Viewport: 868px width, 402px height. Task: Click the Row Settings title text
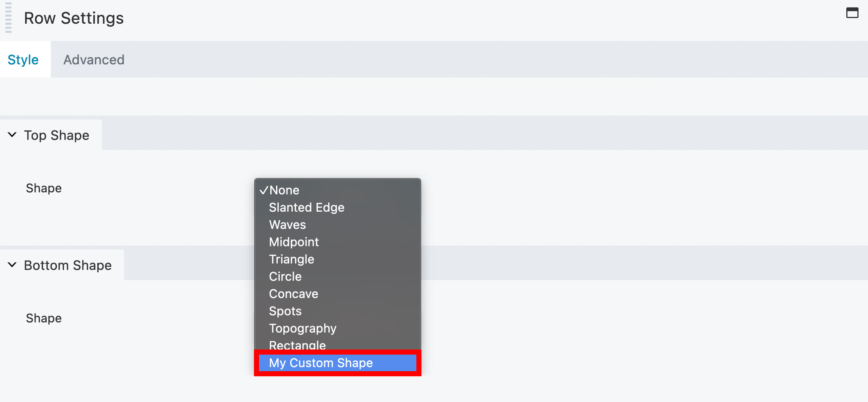pyautogui.click(x=73, y=18)
